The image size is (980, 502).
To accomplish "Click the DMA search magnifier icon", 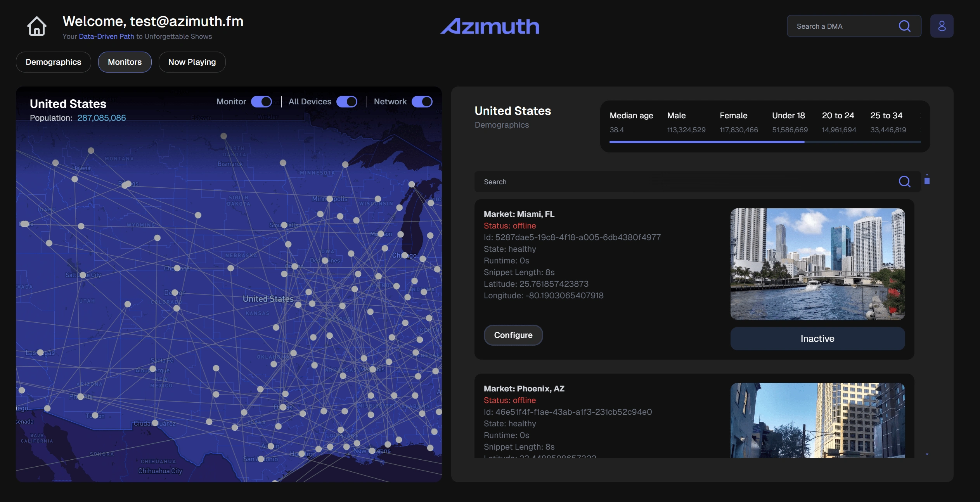I will point(904,26).
